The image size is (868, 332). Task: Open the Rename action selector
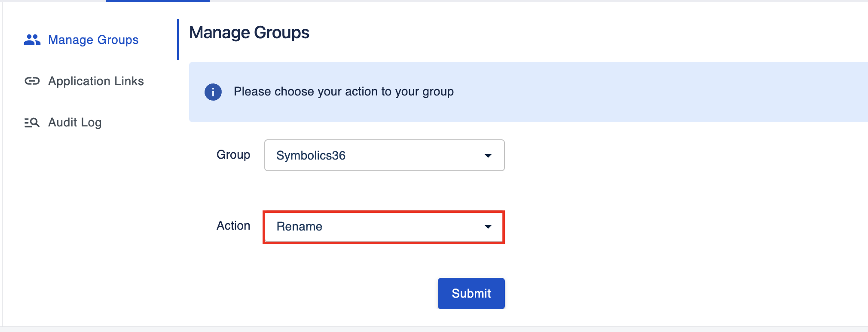pos(383,227)
